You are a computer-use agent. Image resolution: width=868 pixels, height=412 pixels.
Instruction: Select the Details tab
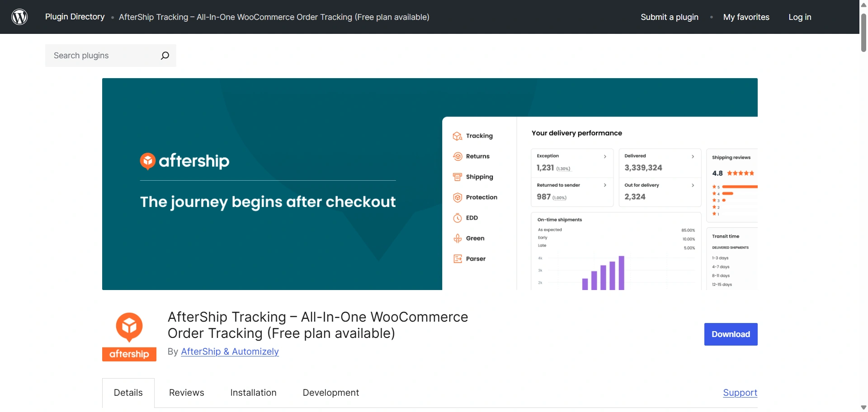(x=128, y=393)
